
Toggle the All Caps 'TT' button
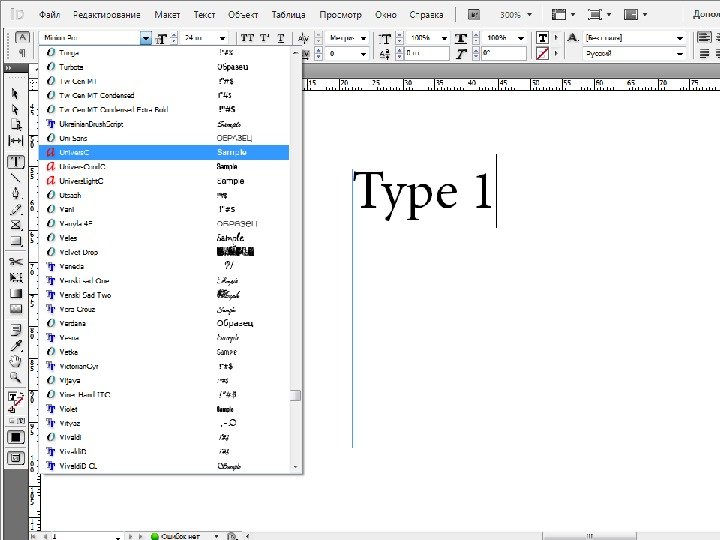coord(249,37)
